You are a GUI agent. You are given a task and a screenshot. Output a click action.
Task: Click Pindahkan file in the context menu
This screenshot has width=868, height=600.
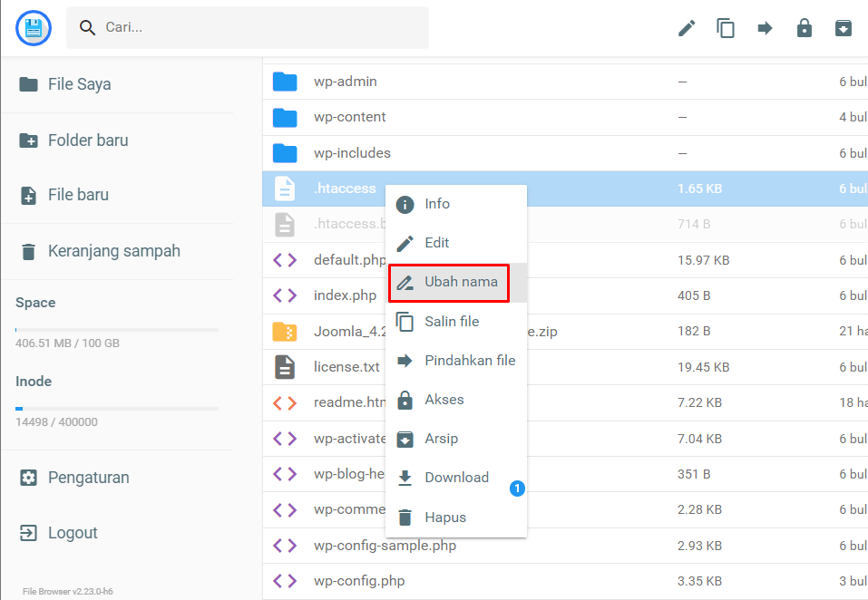click(x=469, y=361)
